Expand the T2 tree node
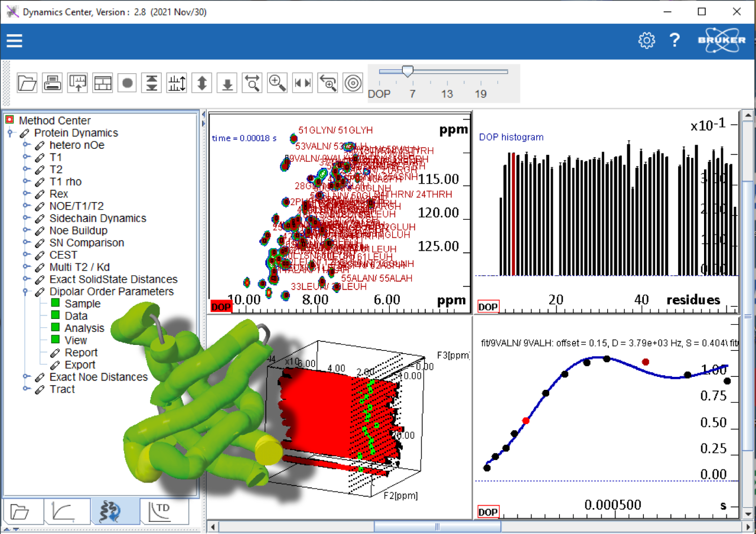Viewport: 756px width, 534px height. [x=26, y=170]
